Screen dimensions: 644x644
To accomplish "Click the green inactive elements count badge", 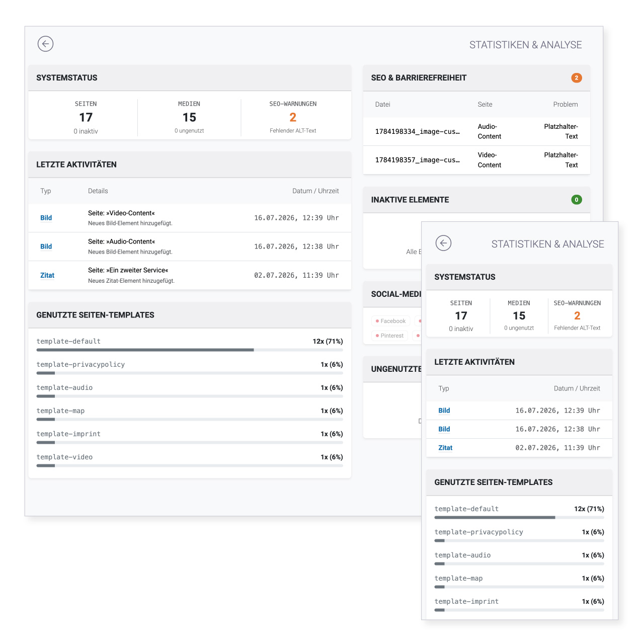I will click(577, 200).
